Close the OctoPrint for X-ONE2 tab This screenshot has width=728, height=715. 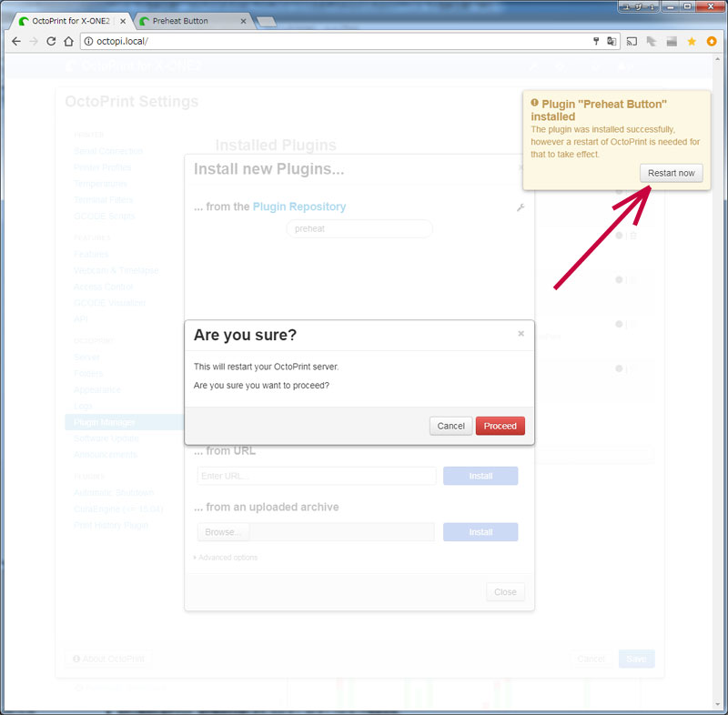123,21
